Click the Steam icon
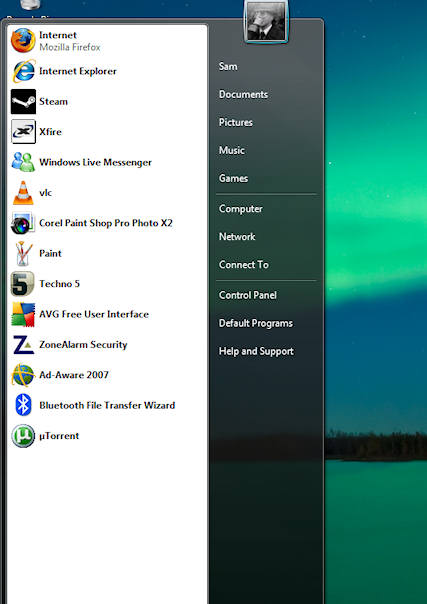 (x=23, y=102)
